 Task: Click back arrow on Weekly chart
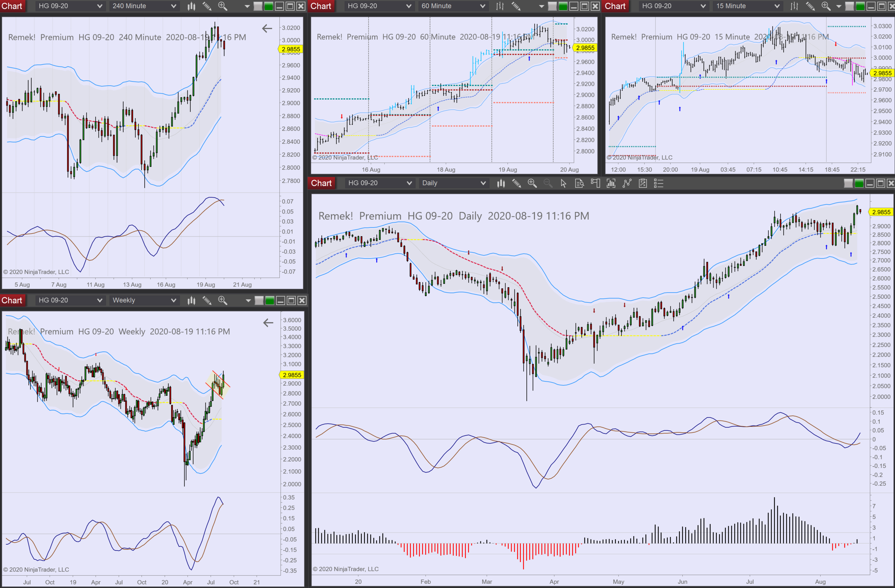click(268, 322)
